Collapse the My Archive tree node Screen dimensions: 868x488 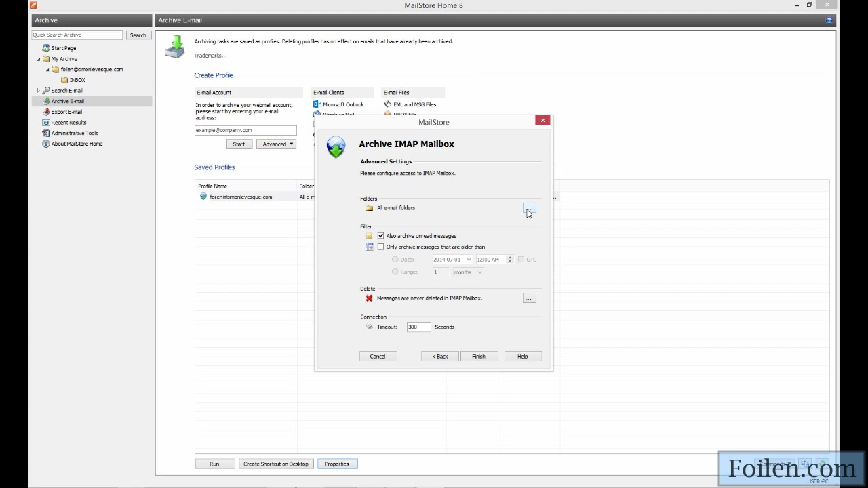pos(39,59)
